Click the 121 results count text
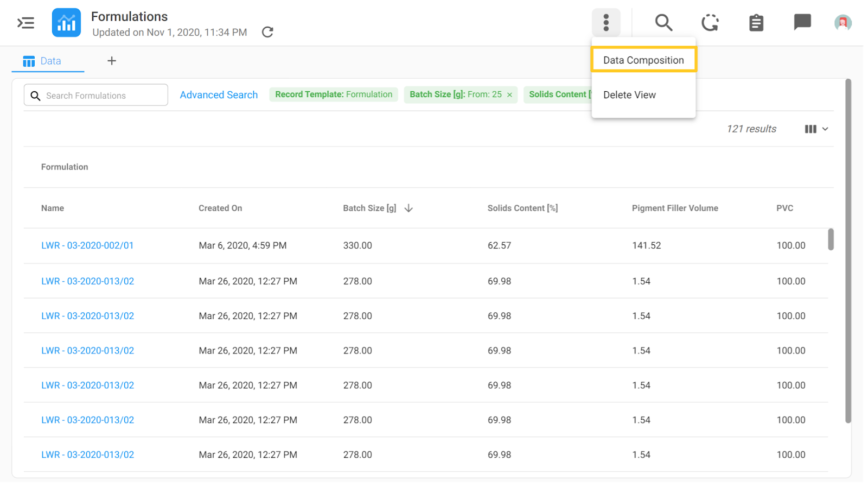This screenshot has height=487, width=868. (x=751, y=129)
